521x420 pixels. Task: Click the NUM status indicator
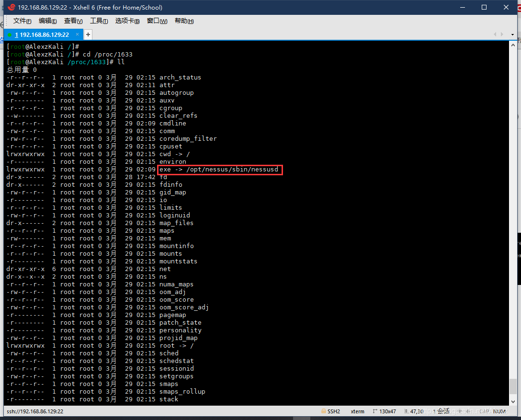(499, 411)
